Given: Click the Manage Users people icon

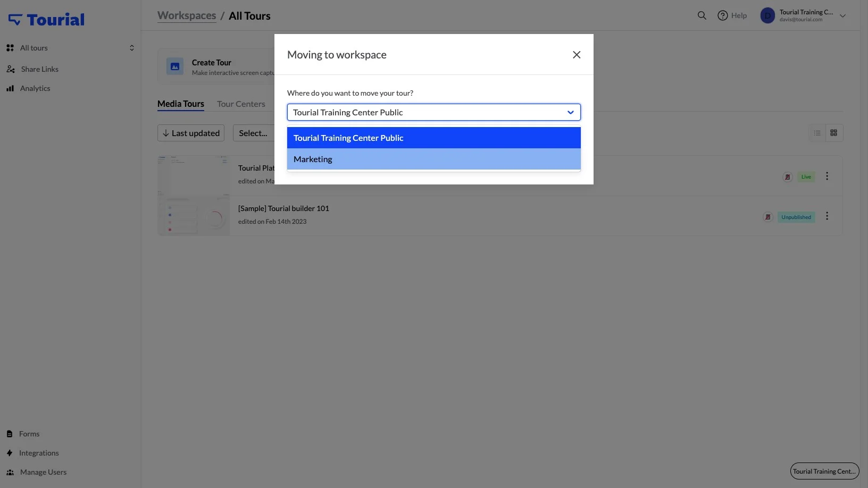Looking at the screenshot, I should click(x=10, y=472).
